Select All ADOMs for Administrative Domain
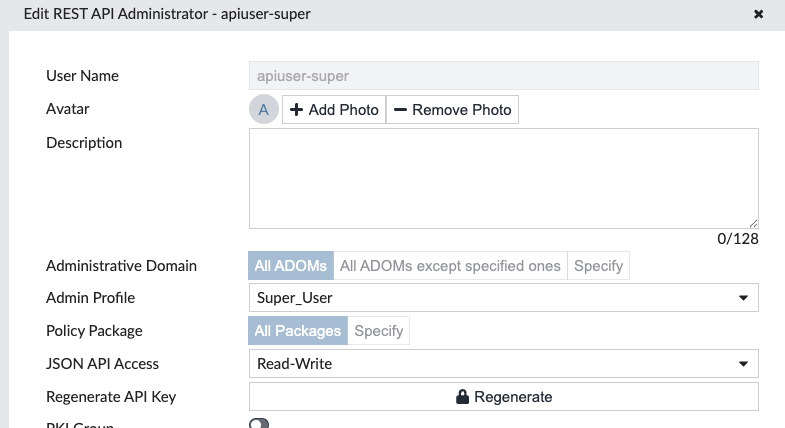Viewport: 785px width, 428px height. (291, 266)
